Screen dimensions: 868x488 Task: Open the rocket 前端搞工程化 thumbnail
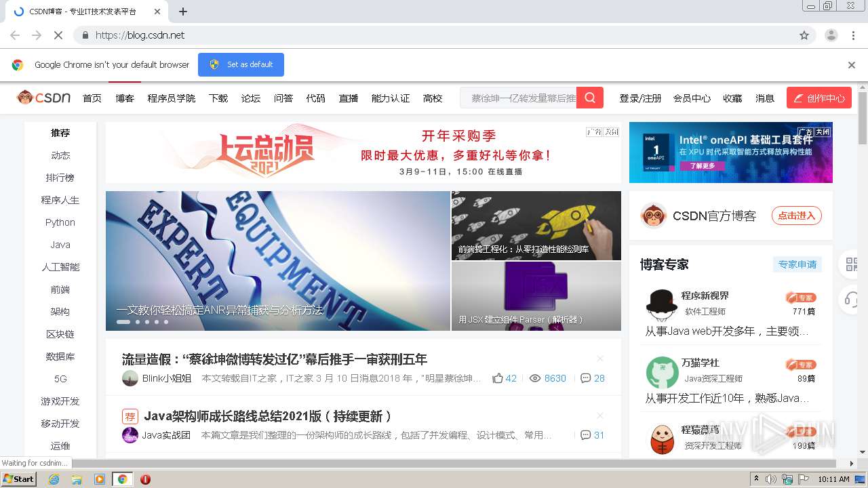pyautogui.click(x=536, y=226)
